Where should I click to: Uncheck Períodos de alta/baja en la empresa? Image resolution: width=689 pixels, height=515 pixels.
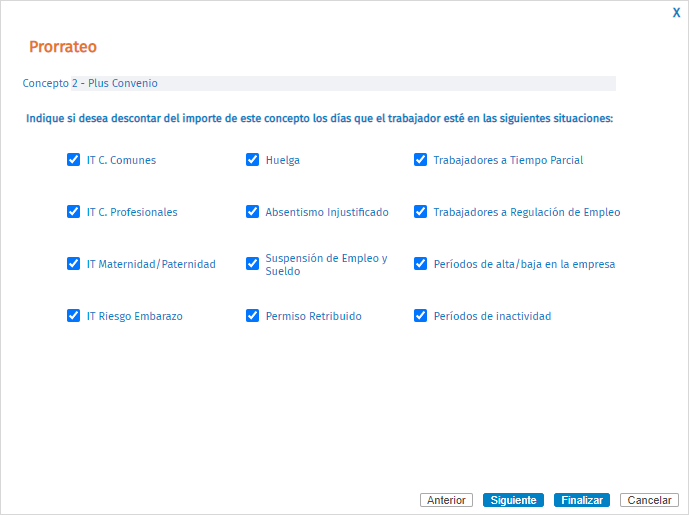tap(421, 264)
